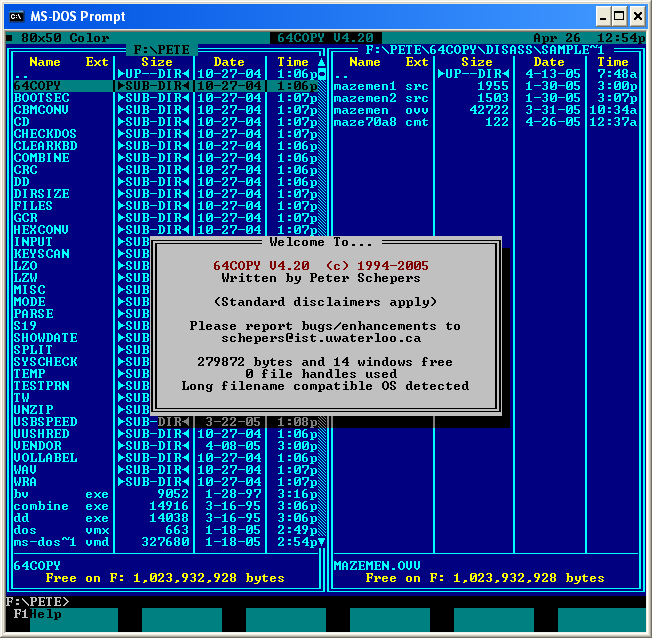The image size is (652, 638).
Task: Click the MS-DOS Prompt title bar icon
Action: coord(17,16)
